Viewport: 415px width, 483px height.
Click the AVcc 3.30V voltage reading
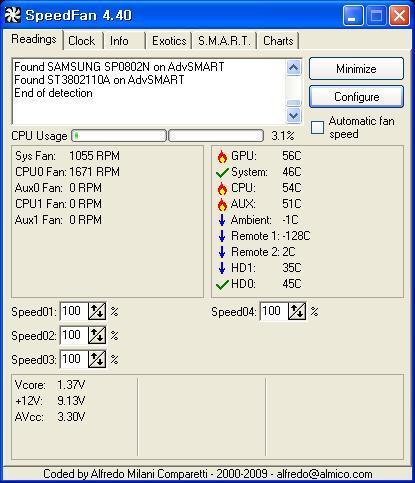[x=50, y=417]
